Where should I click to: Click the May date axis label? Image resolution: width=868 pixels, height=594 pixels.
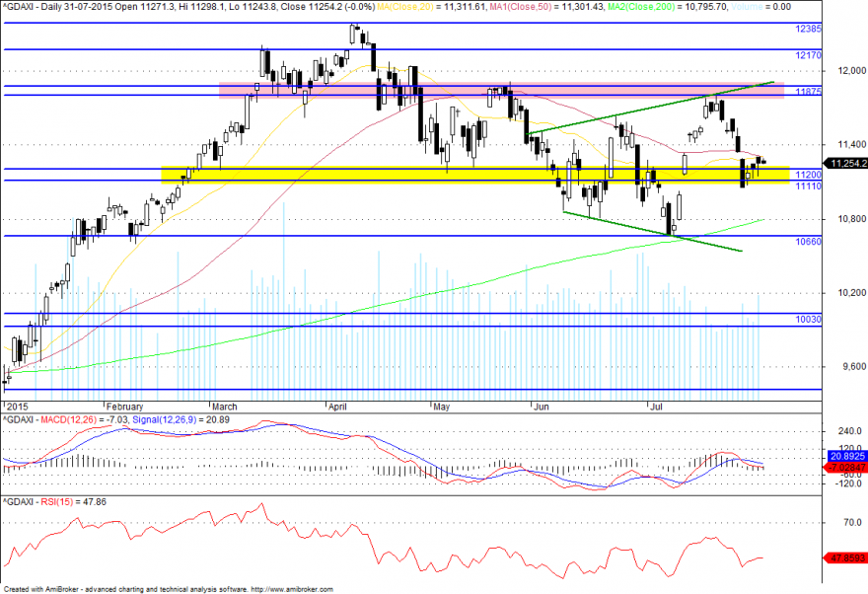pyautogui.click(x=442, y=407)
